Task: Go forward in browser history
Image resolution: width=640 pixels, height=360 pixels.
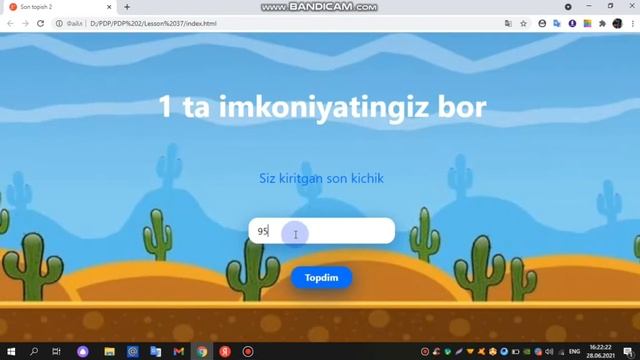Action: click(x=25, y=24)
